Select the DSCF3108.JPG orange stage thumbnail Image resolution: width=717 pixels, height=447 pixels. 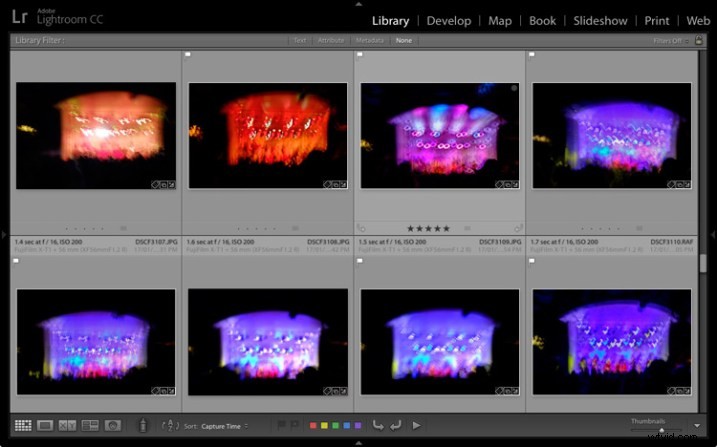tap(268, 135)
